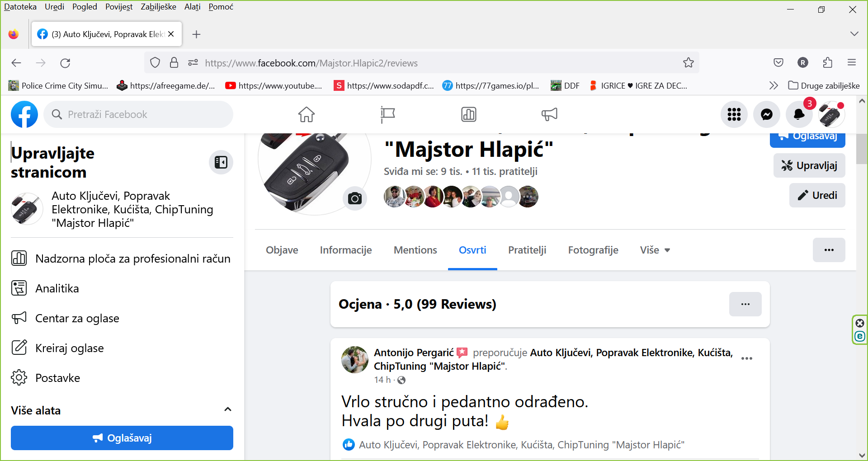Switch to the Informacije tab

(346, 250)
